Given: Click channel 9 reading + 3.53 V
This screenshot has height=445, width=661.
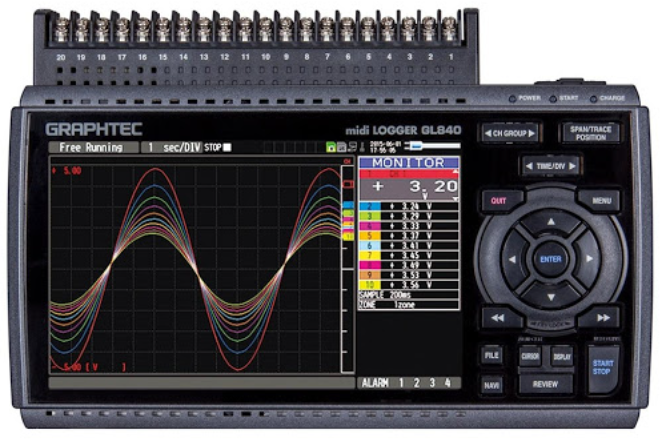Looking at the screenshot, I should click(x=411, y=275).
